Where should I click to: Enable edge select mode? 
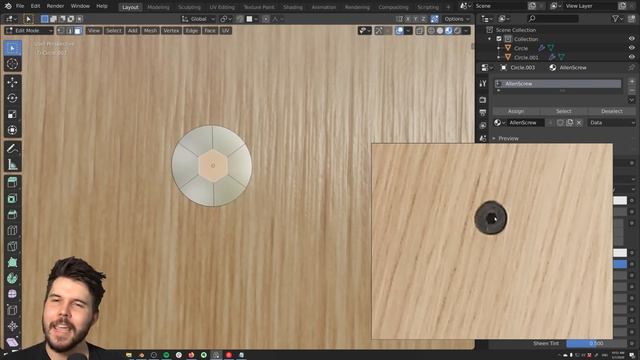tap(69, 31)
